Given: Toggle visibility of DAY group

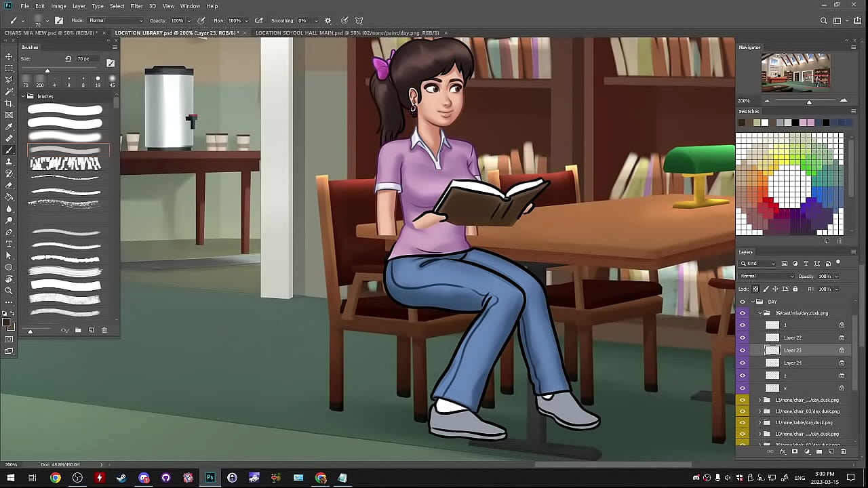Looking at the screenshot, I should tap(742, 302).
